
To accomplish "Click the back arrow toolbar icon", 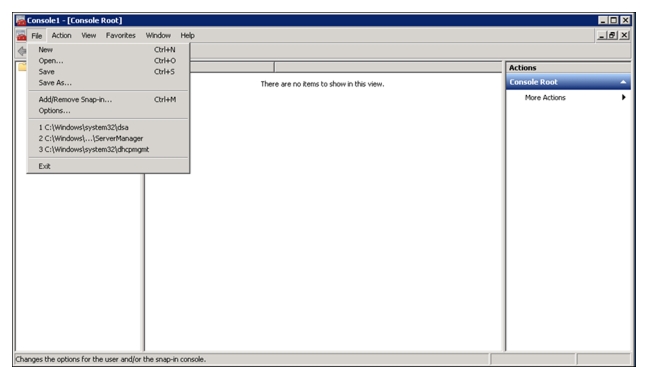I will (22, 51).
